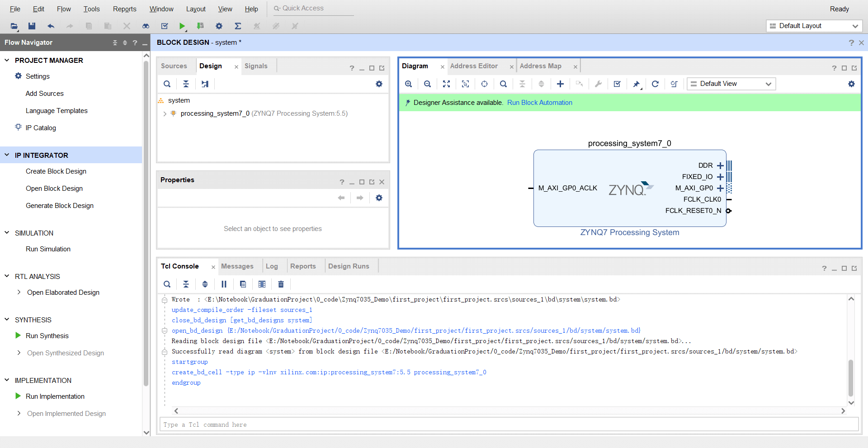The width and height of the screenshot is (868, 448).
Task: Switch to the Sources tab
Action: [174, 66]
